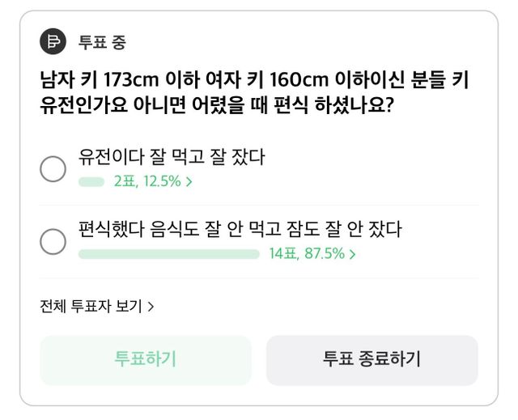
Task: Click the chevron next to 전체 투표자 보기
Action: pyautogui.click(x=151, y=307)
